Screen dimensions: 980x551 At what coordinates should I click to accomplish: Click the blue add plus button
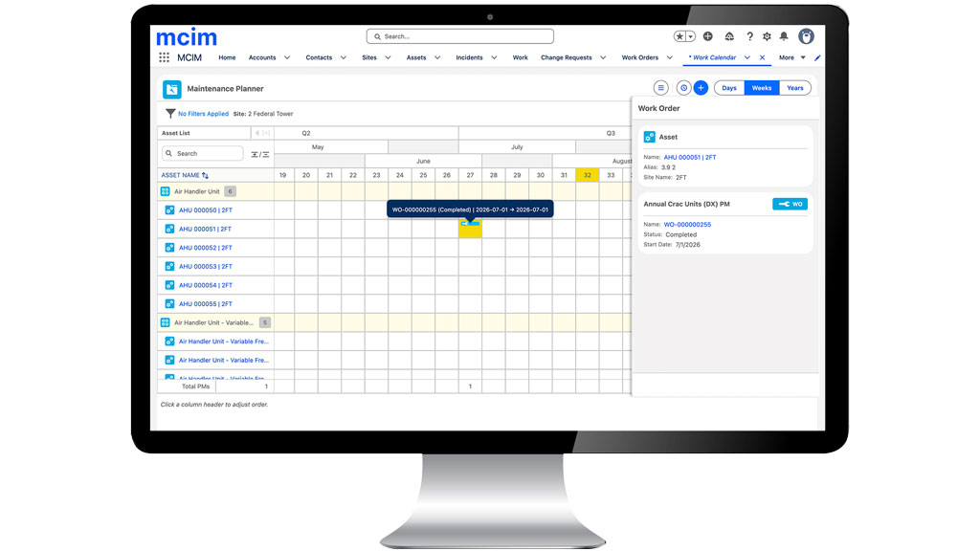tap(701, 88)
